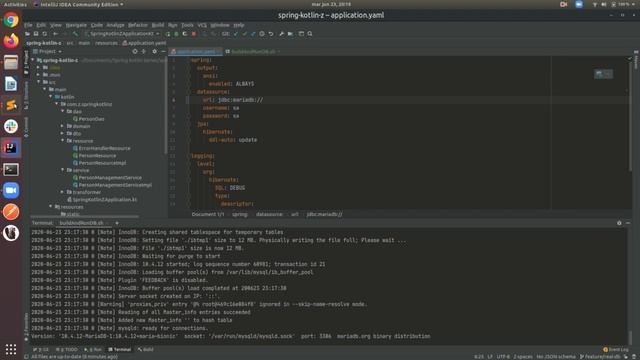Hide the Project panel with the minus icon
This screenshot has width=640, height=360.
click(x=163, y=51)
